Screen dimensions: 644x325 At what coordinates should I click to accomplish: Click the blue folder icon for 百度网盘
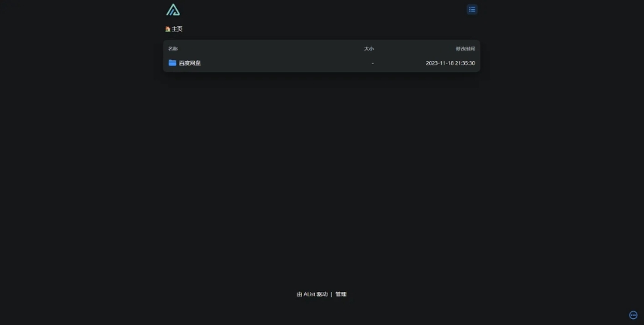click(x=172, y=62)
